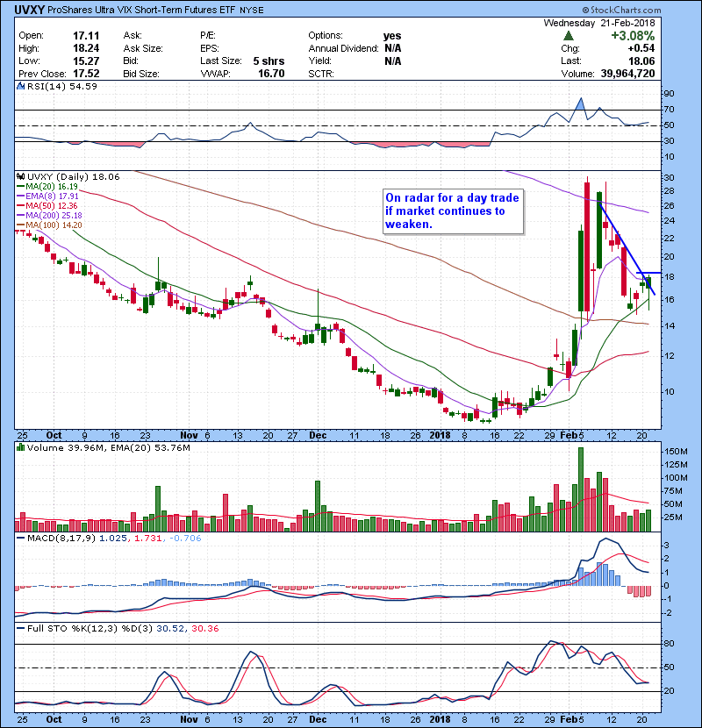Select the MA(100) 14.20 legend entry

49,225
